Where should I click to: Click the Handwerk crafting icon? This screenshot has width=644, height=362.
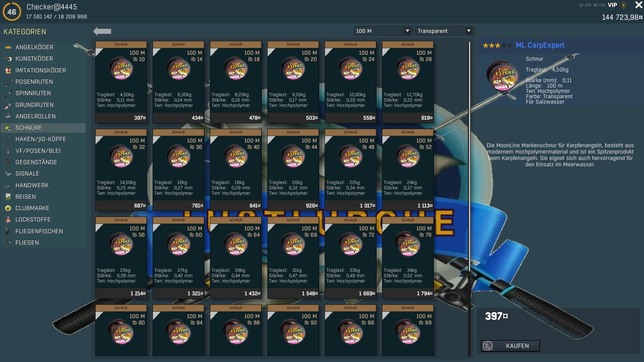[8, 185]
